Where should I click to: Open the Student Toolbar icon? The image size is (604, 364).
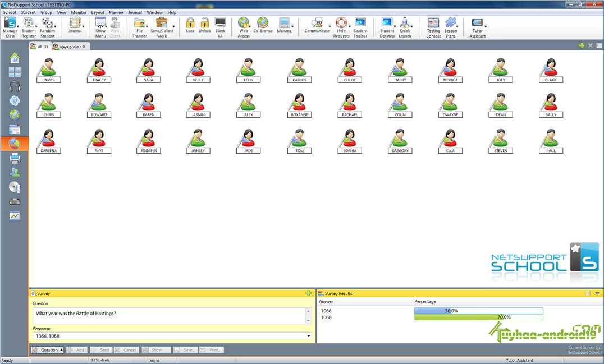point(360,27)
